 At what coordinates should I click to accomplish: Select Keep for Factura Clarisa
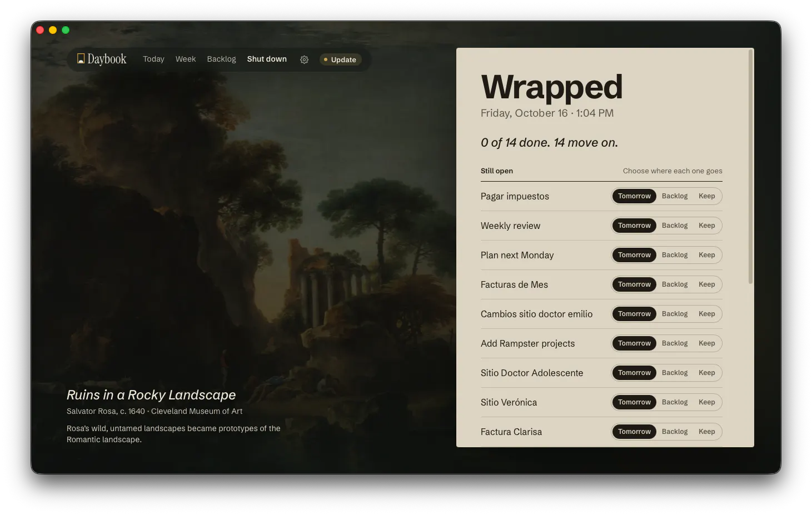pos(707,432)
